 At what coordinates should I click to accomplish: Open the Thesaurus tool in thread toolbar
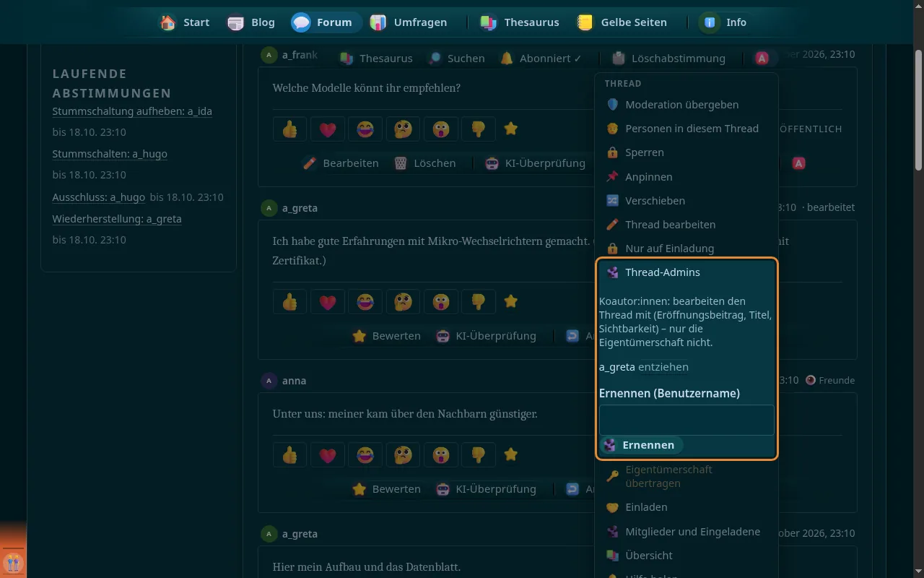(x=377, y=59)
